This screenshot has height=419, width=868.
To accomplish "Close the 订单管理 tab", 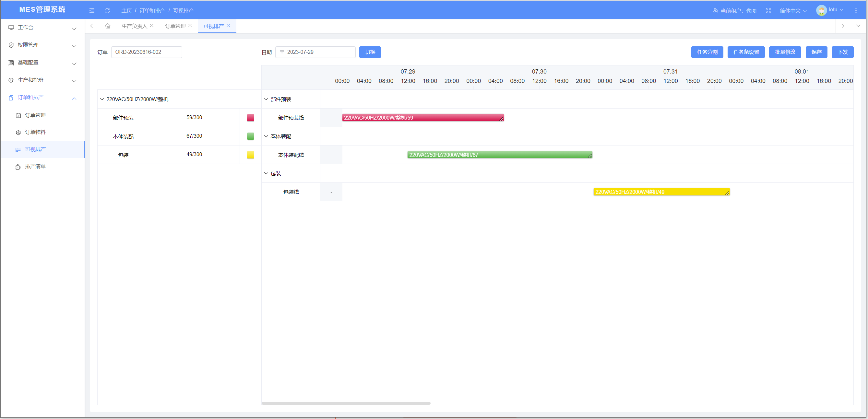I will point(190,26).
